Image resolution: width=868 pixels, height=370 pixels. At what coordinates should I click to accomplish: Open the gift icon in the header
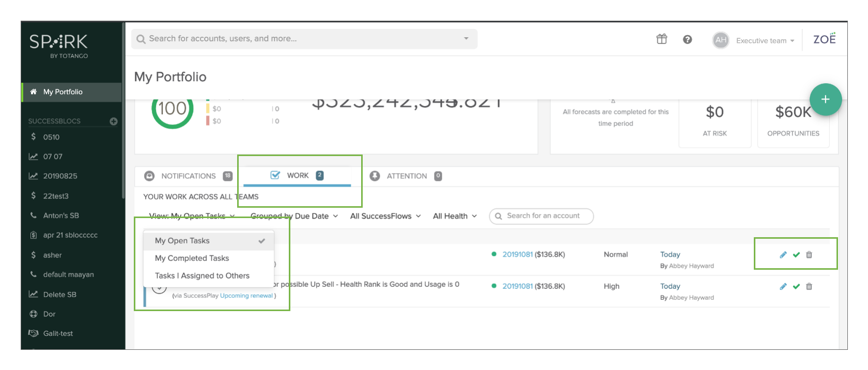pyautogui.click(x=662, y=39)
